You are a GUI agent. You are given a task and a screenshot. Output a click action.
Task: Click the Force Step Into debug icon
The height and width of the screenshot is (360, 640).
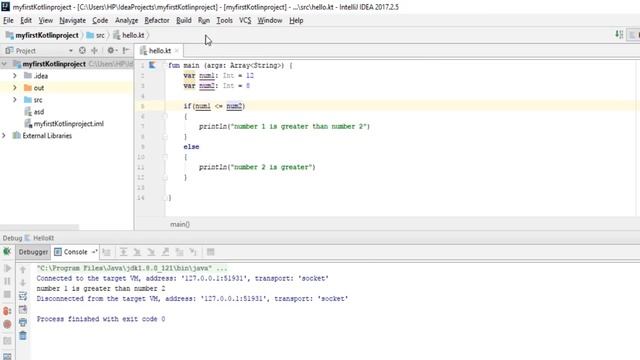click(151, 252)
